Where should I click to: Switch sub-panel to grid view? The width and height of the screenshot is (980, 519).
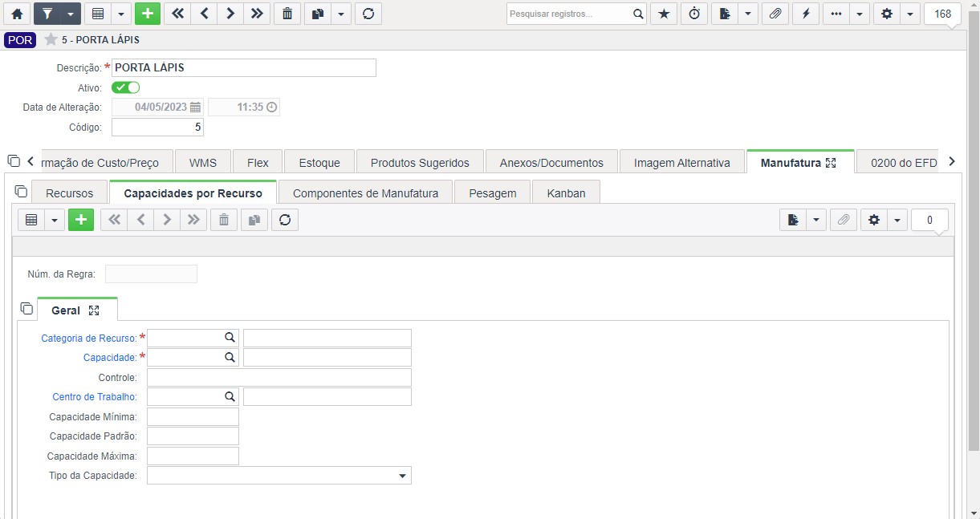(x=31, y=220)
